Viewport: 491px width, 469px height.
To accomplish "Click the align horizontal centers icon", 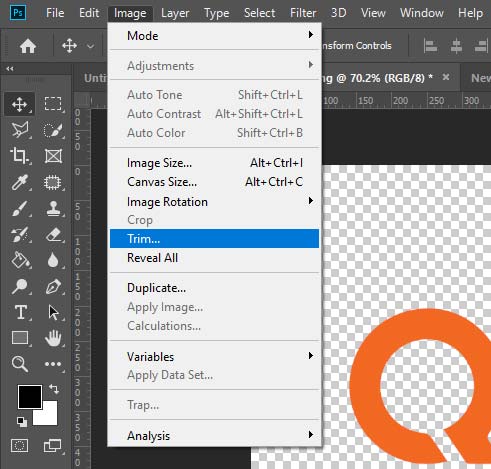I will pos(456,46).
